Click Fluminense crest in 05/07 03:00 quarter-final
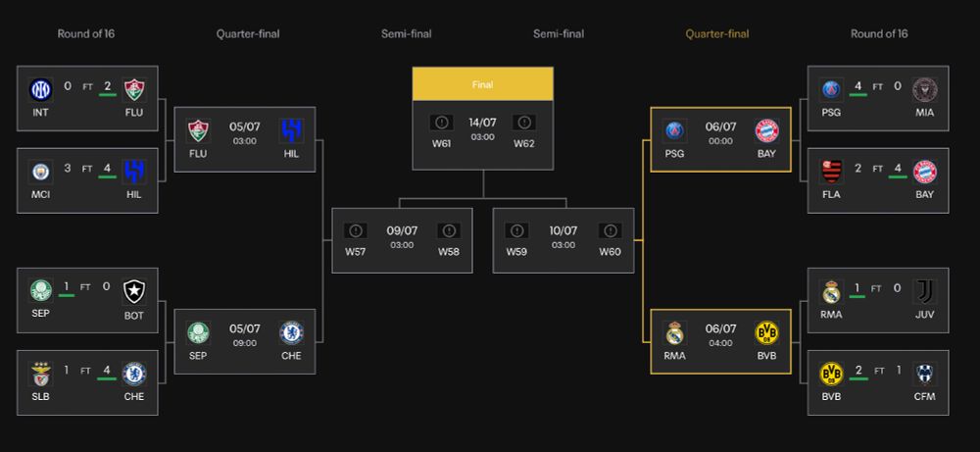Screen dimensions: 980x452 [x=199, y=130]
